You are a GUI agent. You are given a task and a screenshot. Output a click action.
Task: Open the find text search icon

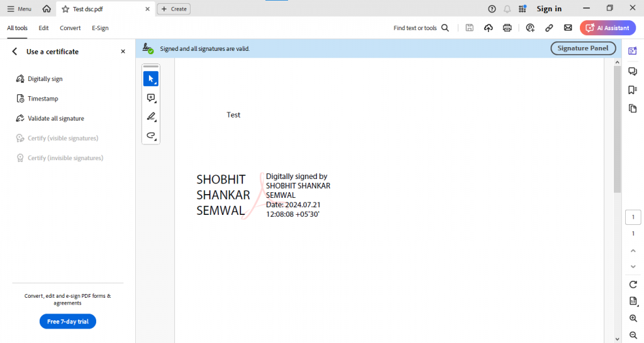pyautogui.click(x=445, y=28)
